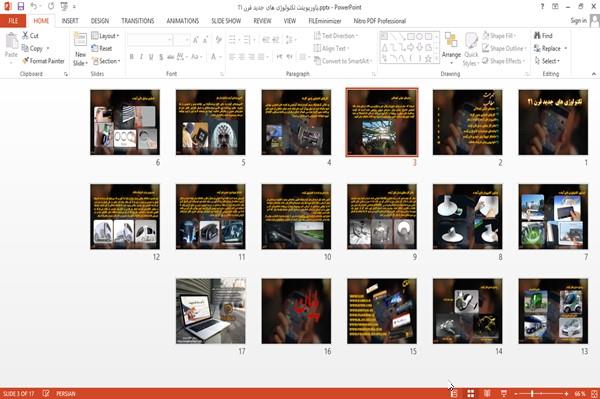Expand the Select dropdown
Screen dimensions: 600x399
point(547,61)
